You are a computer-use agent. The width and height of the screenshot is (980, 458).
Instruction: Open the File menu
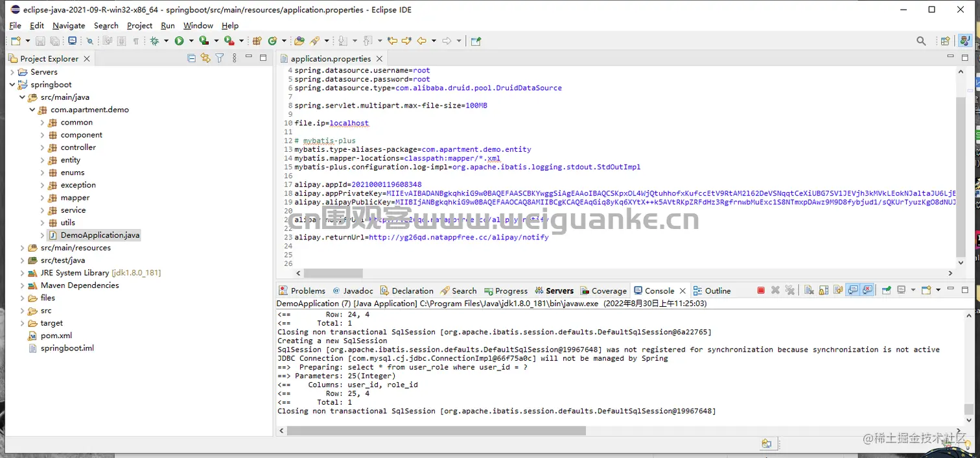click(x=16, y=25)
